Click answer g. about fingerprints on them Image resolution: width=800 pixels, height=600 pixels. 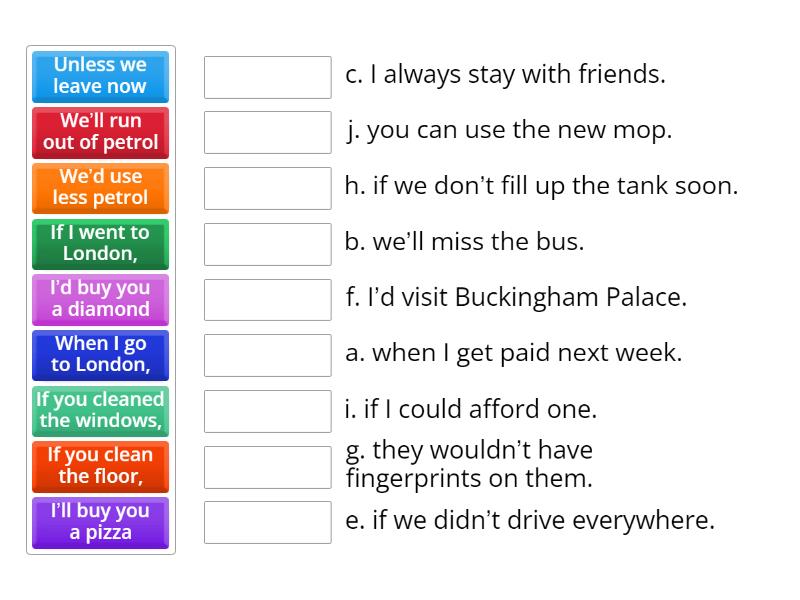click(470, 464)
